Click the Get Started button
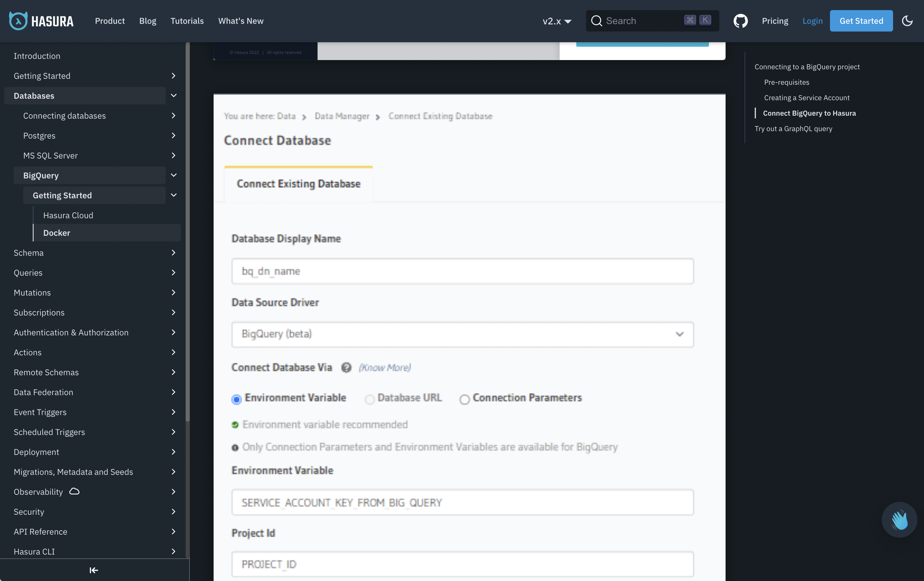The image size is (924, 581). (861, 21)
